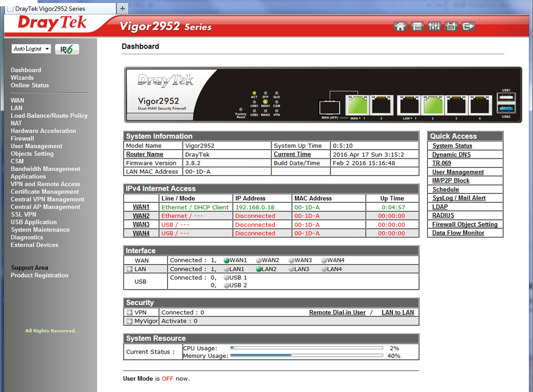Click the green LAN2 status indicator
The width and height of the screenshot is (533, 392).
tap(259, 269)
